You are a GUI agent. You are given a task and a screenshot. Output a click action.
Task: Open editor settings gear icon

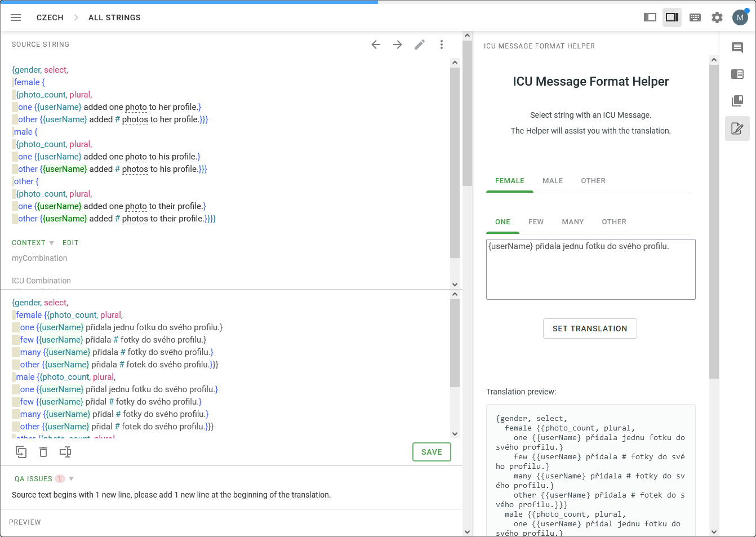pos(717,17)
